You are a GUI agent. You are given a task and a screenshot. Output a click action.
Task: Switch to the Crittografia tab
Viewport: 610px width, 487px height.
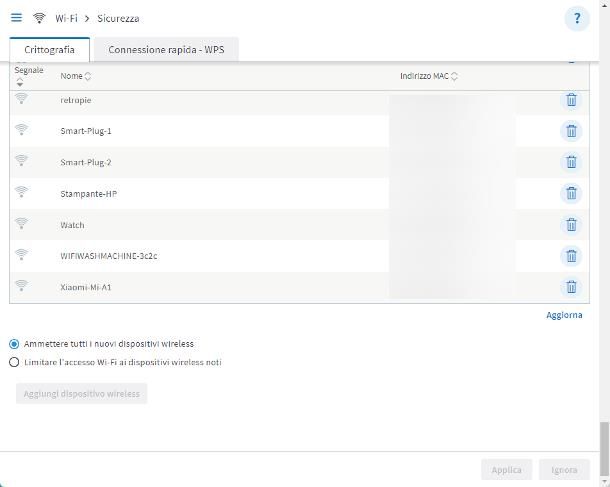tap(49, 50)
